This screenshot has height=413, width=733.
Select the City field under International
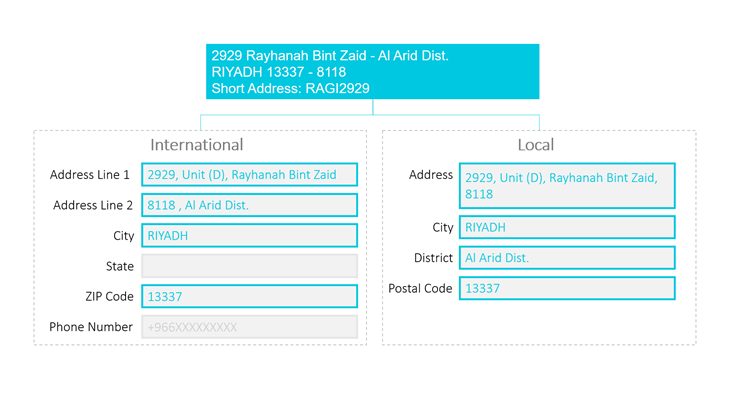[249, 236]
